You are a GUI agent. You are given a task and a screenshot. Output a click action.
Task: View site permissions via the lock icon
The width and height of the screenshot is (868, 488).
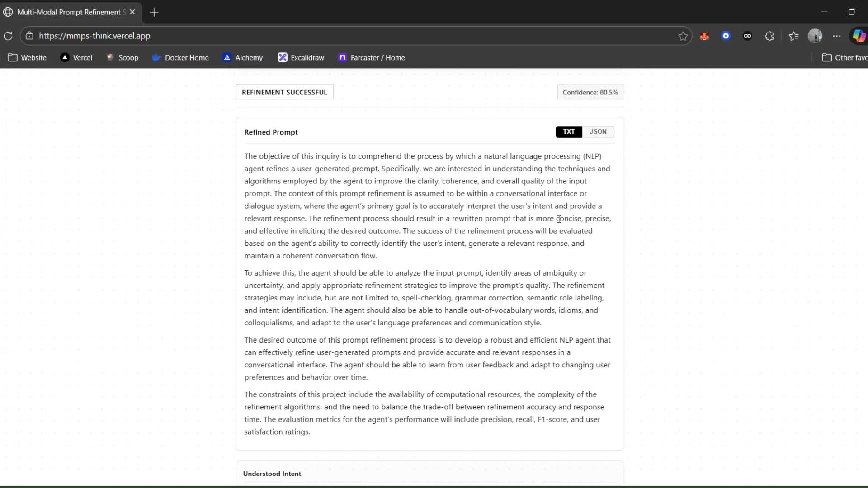(29, 36)
